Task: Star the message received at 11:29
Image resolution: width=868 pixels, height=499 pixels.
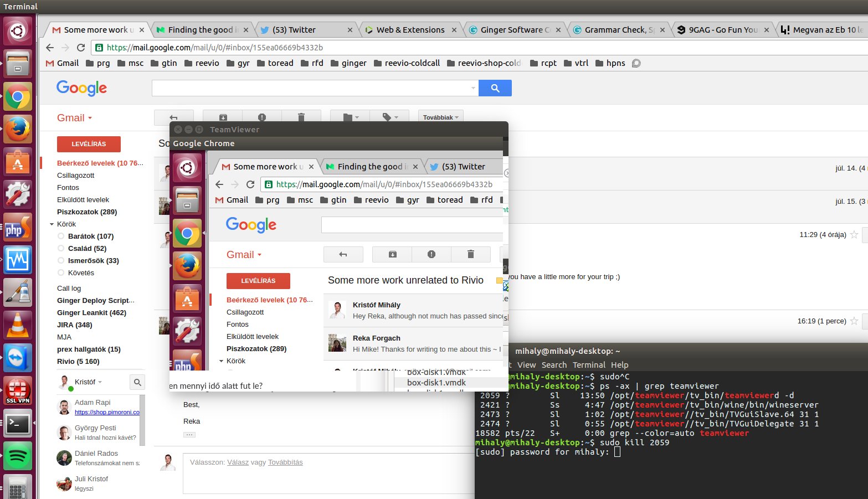Action: [854, 235]
